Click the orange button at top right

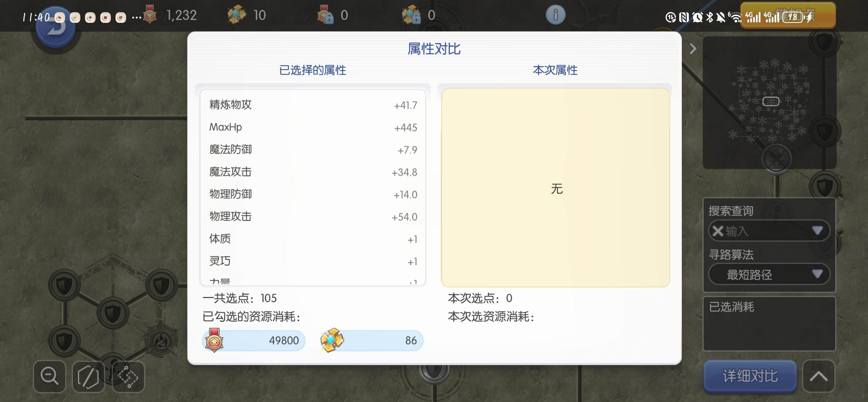(x=788, y=15)
